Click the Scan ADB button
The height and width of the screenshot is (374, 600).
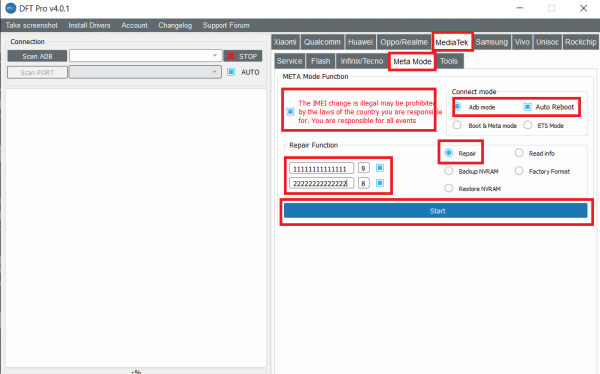37,56
